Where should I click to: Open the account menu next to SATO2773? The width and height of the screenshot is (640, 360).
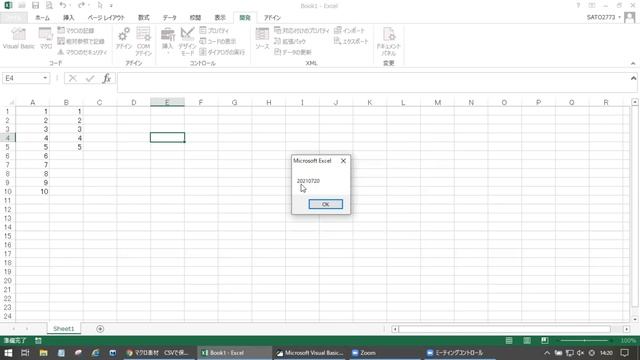pyautogui.click(x=620, y=17)
